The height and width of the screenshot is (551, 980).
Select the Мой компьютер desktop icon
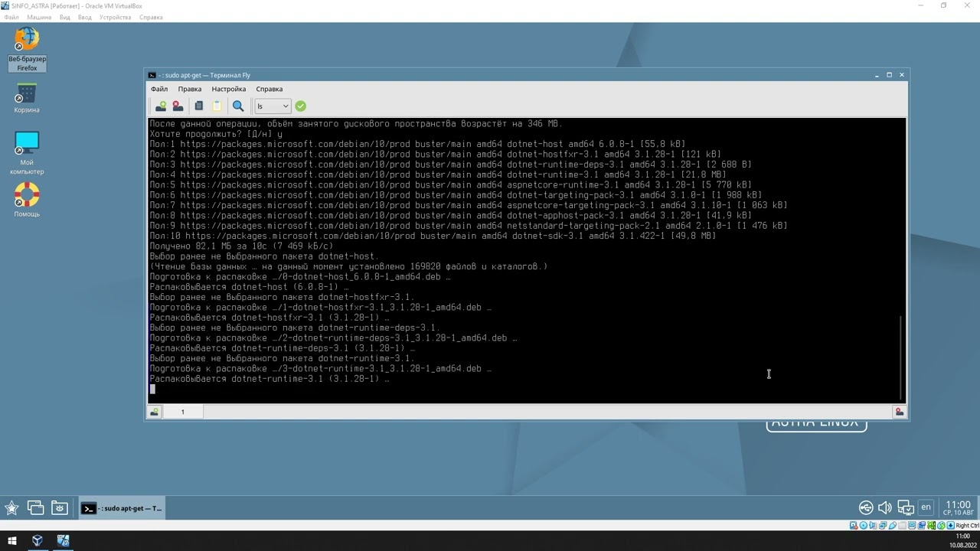[27, 152]
